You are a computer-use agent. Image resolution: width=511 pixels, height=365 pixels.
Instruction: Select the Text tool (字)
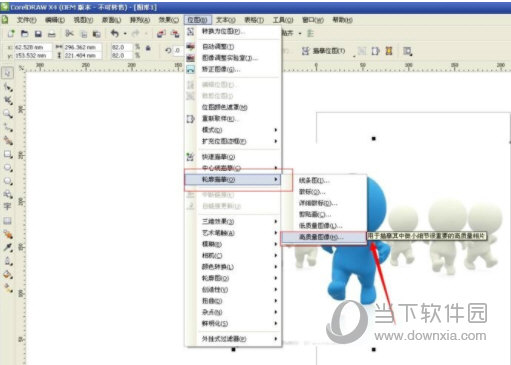tap(7, 207)
